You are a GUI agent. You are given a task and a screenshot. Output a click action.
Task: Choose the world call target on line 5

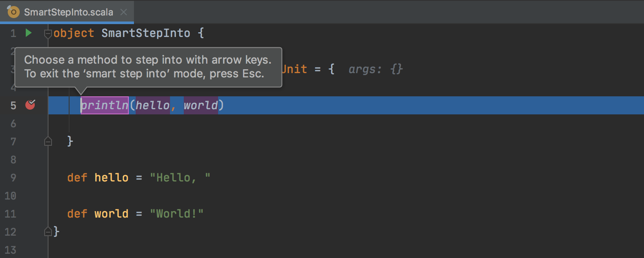(x=201, y=105)
